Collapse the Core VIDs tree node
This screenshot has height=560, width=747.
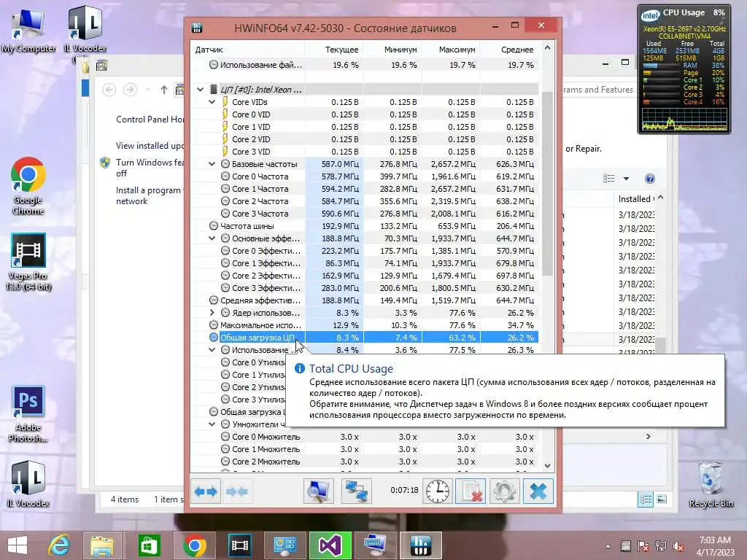[212, 102]
